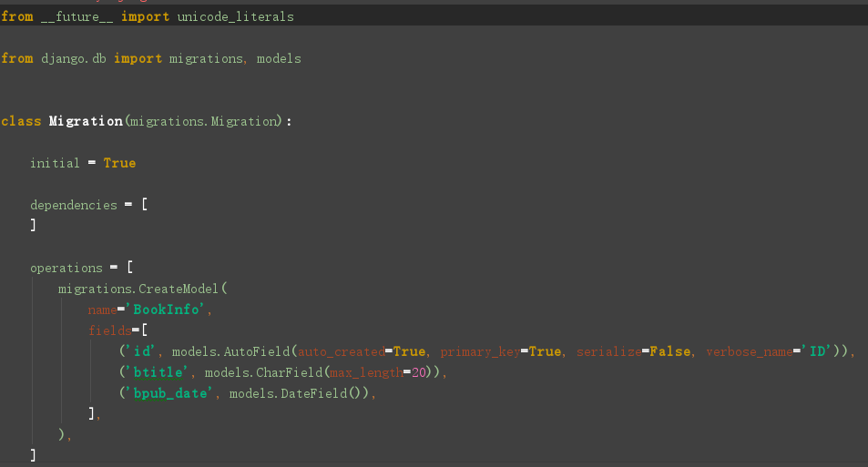Click the class name 'Migration' in bold
Image resolution: width=868 pixels, height=467 pixels.
tap(86, 121)
